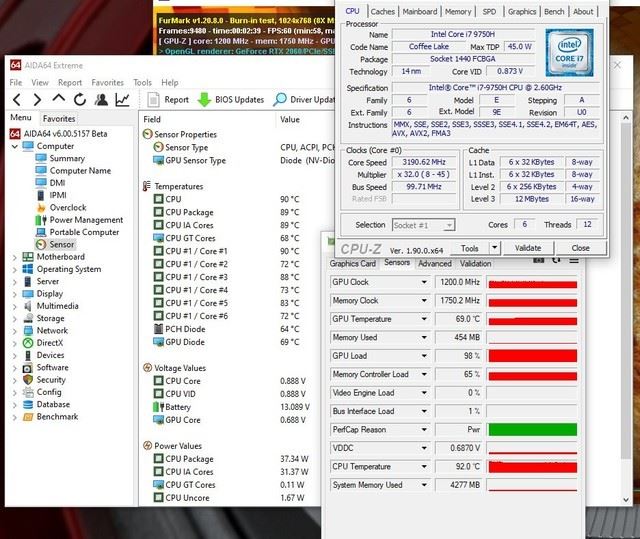Select the IPMI tree item
640x539 pixels.
point(51,195)
